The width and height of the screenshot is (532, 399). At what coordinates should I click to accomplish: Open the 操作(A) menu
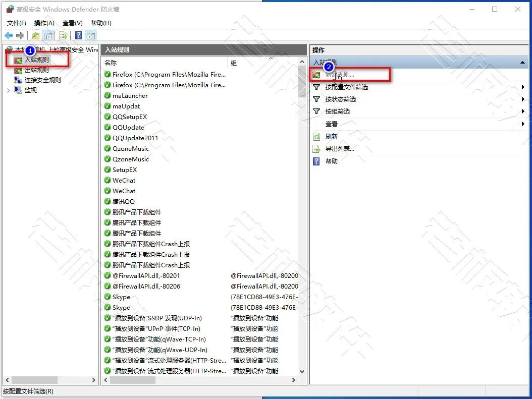[44, 23]
